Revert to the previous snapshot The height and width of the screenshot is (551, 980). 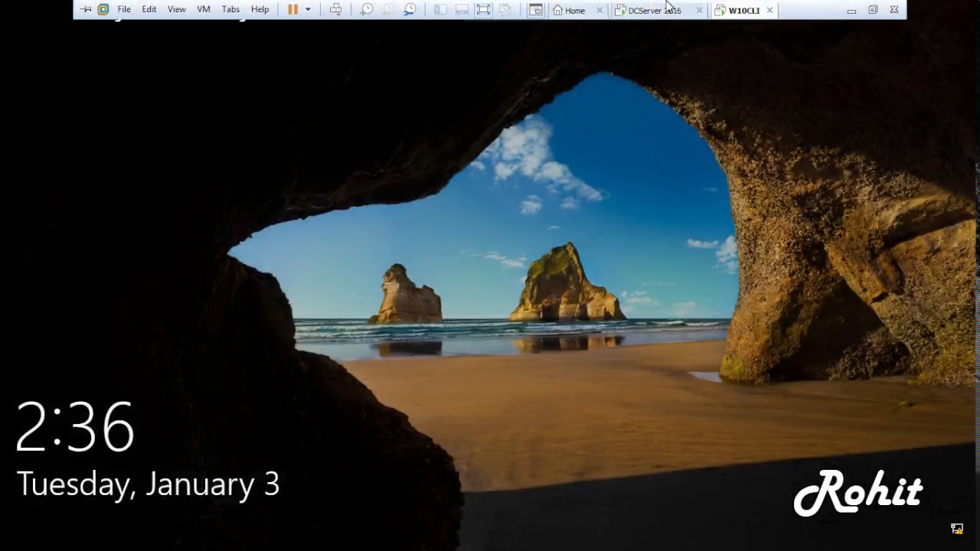tap(388, 10)
